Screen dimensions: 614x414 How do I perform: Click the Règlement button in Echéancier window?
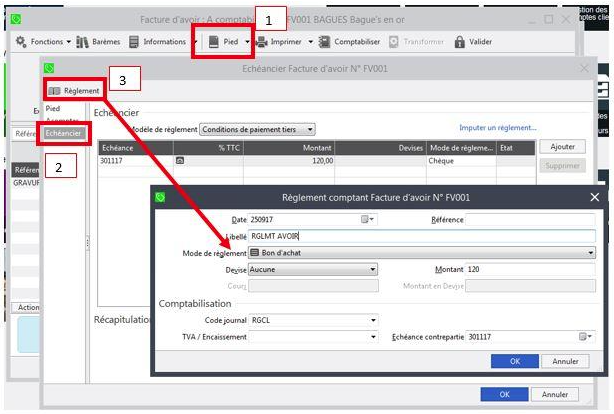[x=74, y=91]
